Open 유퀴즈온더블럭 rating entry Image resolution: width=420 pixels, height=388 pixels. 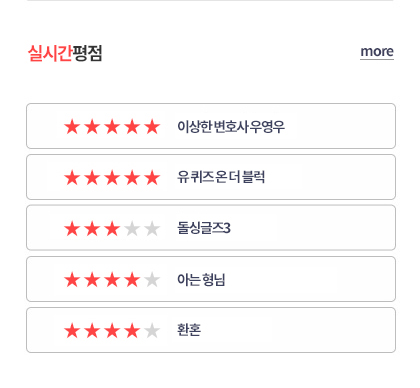(x=211, y=177)
